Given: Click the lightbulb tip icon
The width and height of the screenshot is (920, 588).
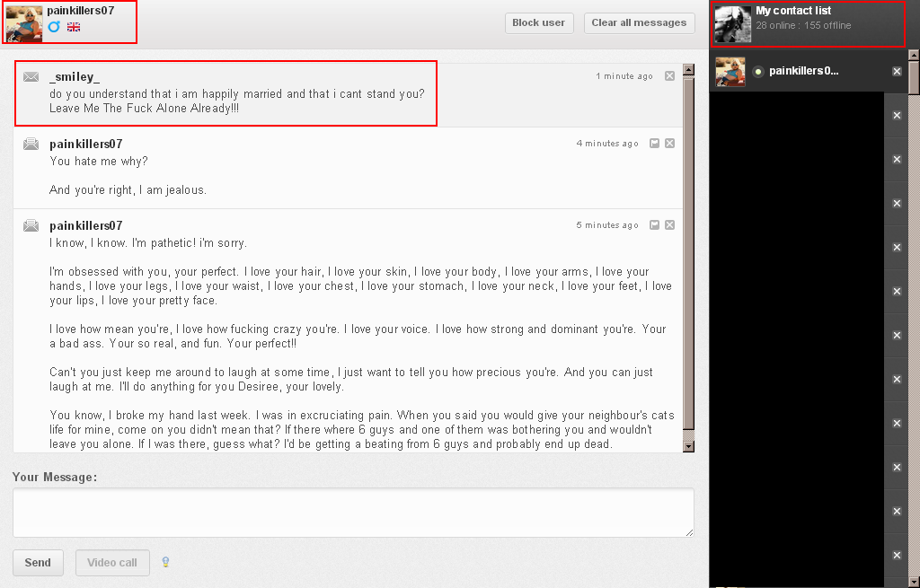Looking at the screenshot, I should click(x=165, y=562).
